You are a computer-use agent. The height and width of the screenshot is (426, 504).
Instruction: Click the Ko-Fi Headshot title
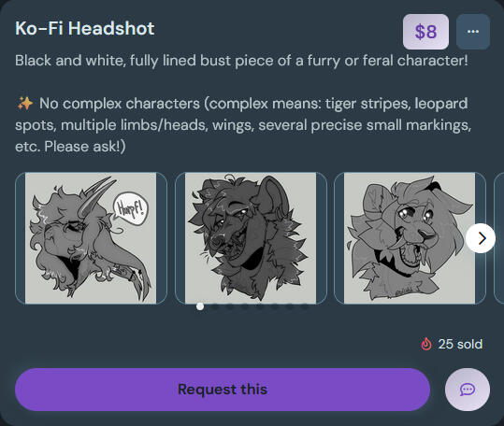pos(85,28)
